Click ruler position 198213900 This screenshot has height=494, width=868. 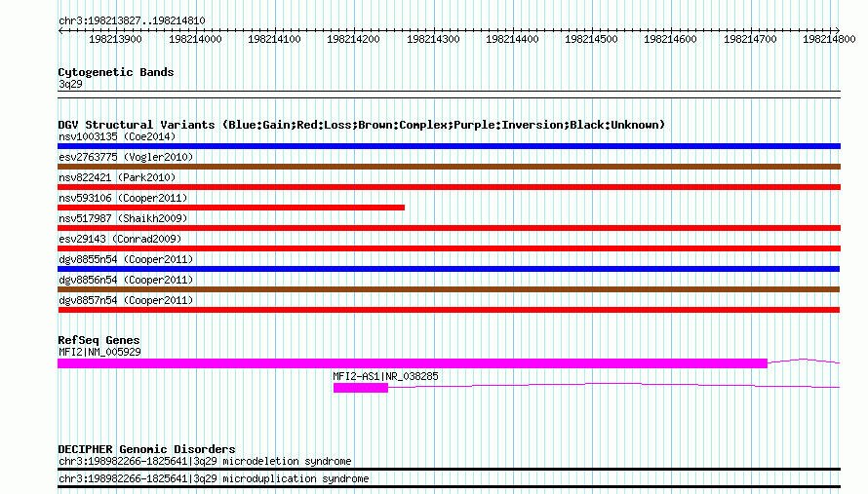point(115,39)
